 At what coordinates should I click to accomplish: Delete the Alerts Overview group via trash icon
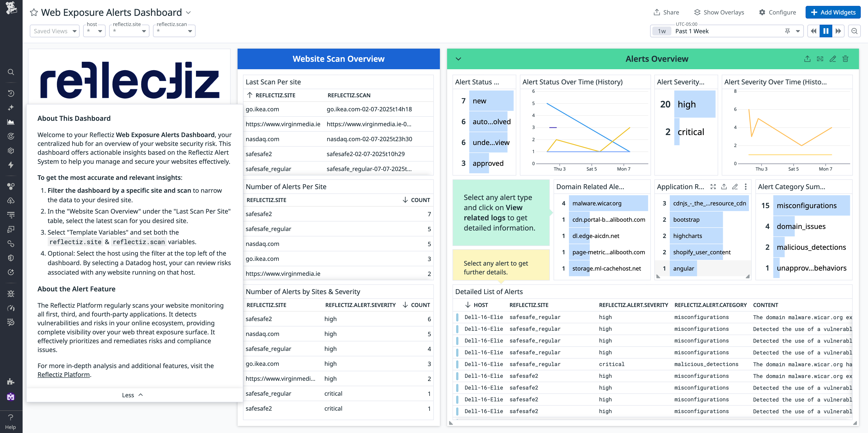click(845, 58)
